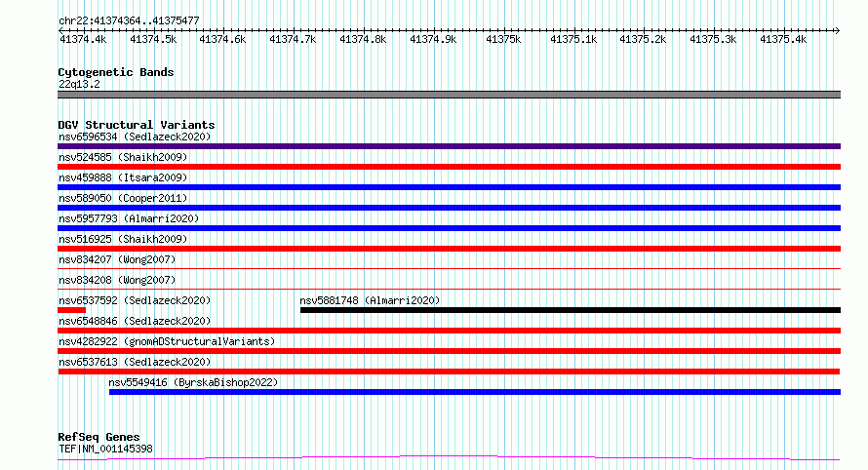Screen dimensions: 868x470
Task: Select nsv6537613 (Sedlazeck2020) variant label
Action: click(x=135, y=362)
